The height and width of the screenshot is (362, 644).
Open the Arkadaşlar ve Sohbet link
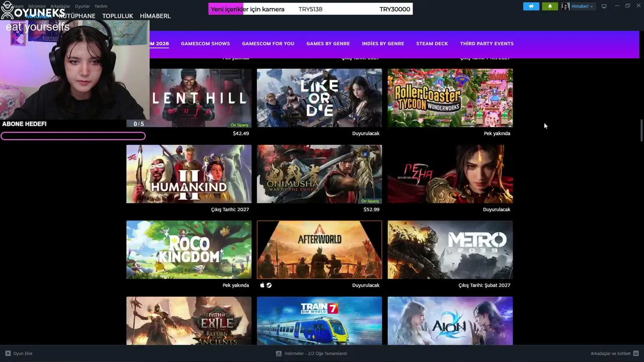[x=610, y=353]
